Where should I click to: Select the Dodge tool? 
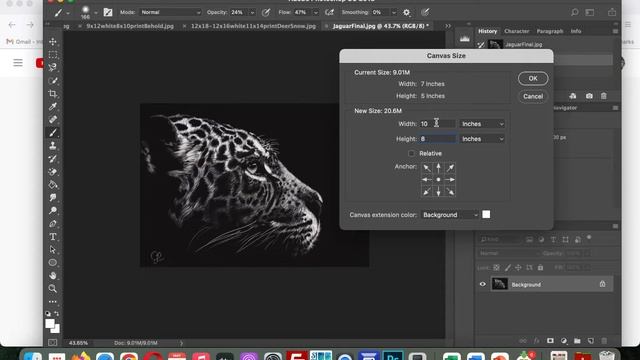point(53,211)
